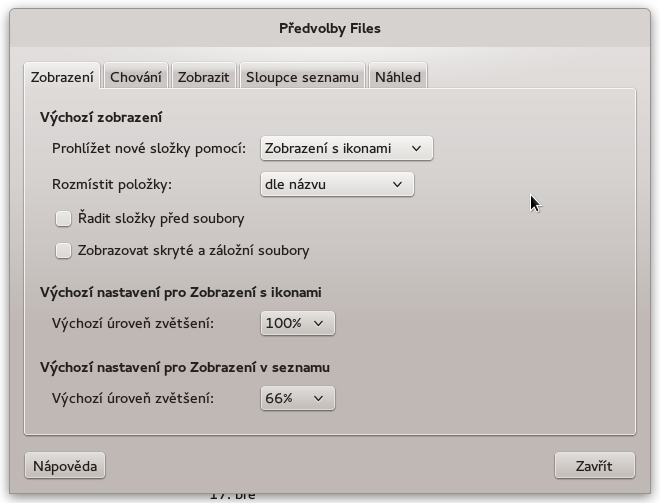The width and height of the screenshot is (660, 503).
Task: Click Výchozí úroveň zvětšení label beside 66%
Action: (x=133, y=398)
